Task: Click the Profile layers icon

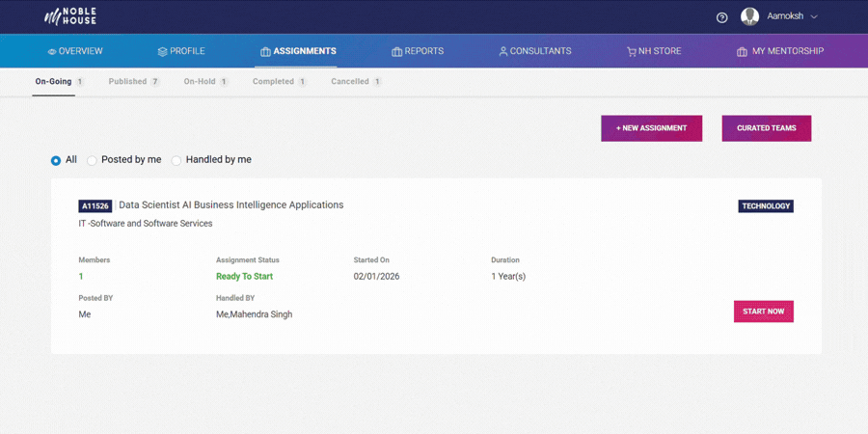Action: point(162,52)
